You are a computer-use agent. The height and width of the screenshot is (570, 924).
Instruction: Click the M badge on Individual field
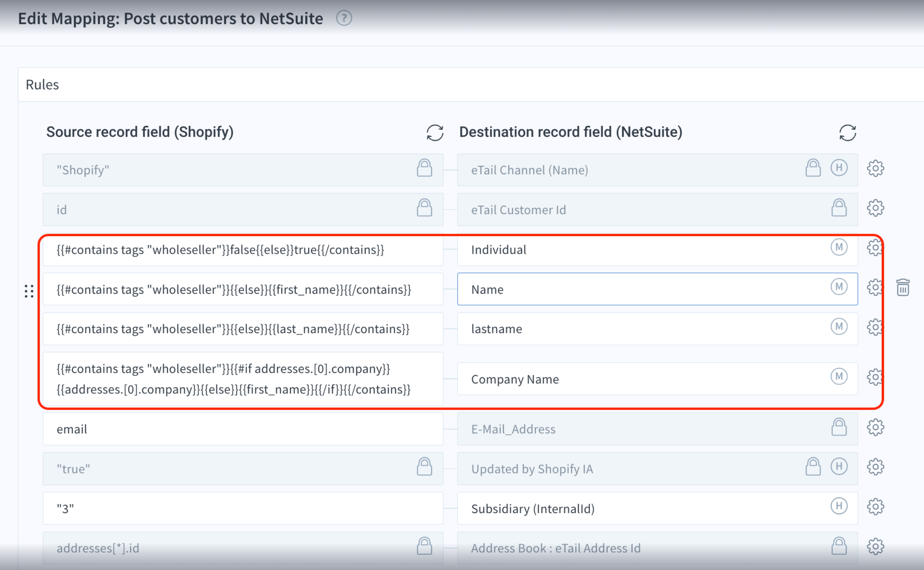(839, 247)
